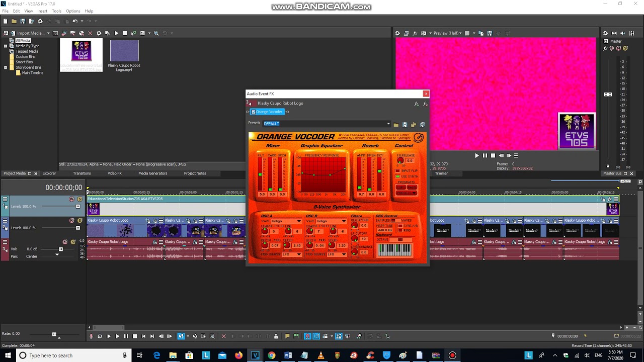Image resolution: width=644 pixels, height=362 pixels.
Task: Expand the Import Media dropdown arrow
Action: point(48,33)
